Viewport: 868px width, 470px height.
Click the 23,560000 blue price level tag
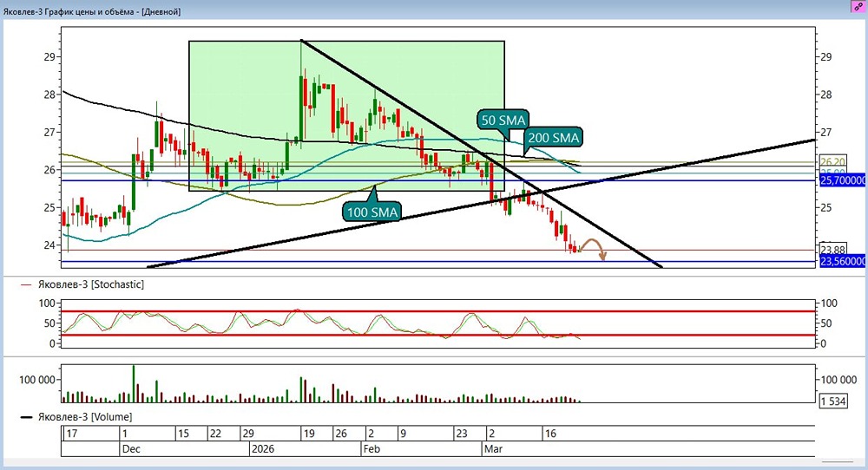(x=843, y=261)
